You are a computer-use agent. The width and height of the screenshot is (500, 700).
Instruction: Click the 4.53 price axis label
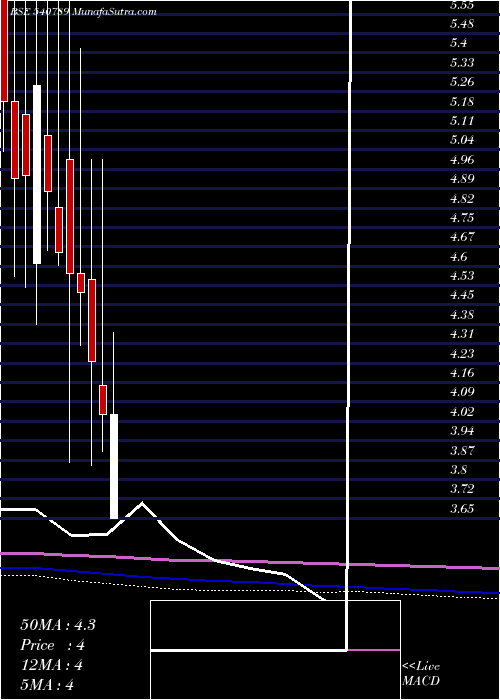point(462,276)
